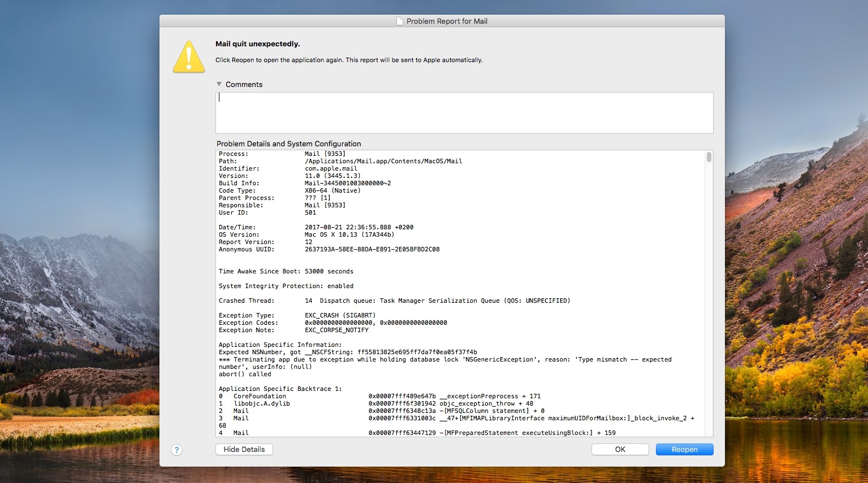
Task: Select the CoreFoundation backtrace row
Action: pos(380,396)
